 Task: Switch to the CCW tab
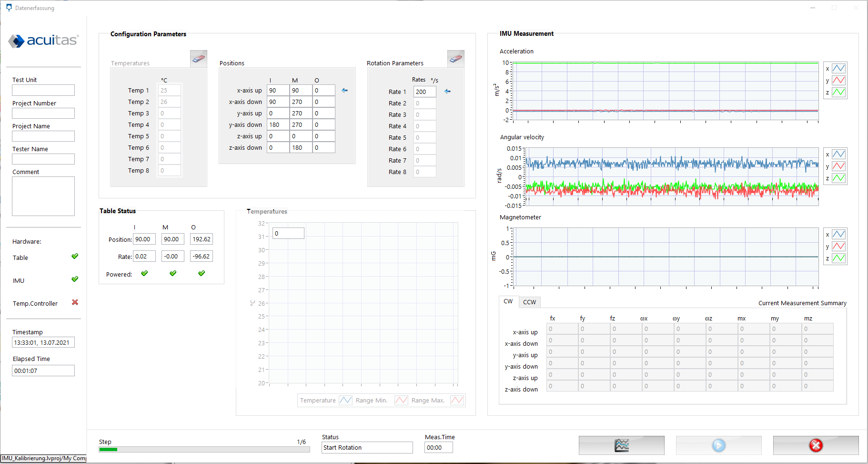[529, 302]
